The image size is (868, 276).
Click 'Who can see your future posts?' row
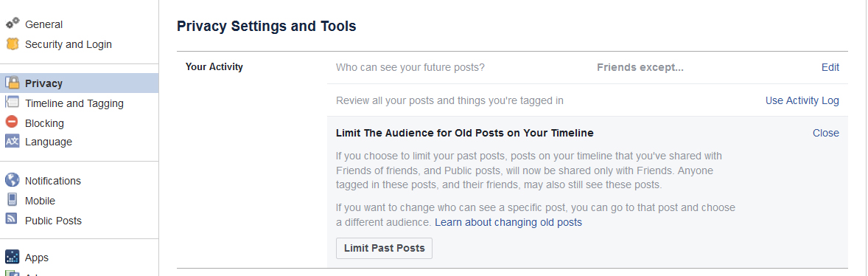[x=587, y=68]
